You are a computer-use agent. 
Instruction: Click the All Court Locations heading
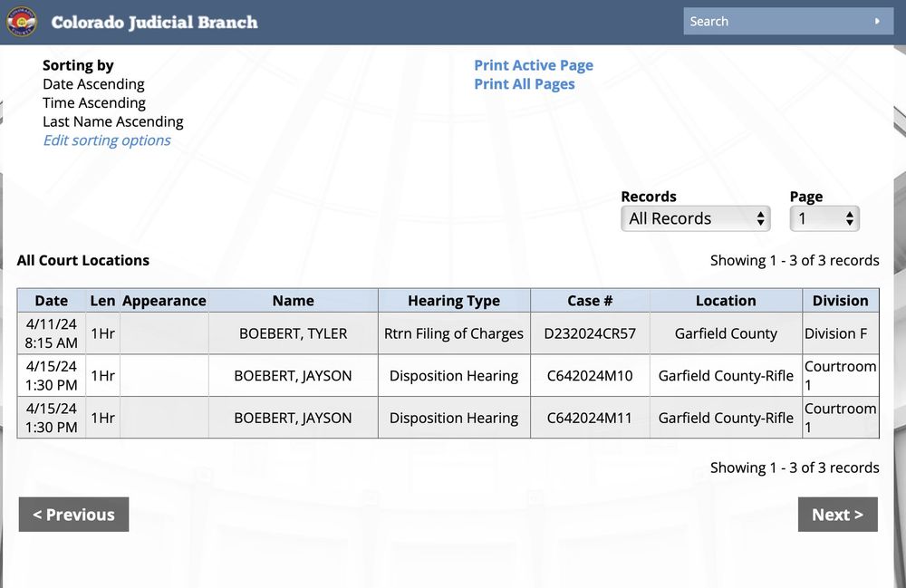coord(83,261)
